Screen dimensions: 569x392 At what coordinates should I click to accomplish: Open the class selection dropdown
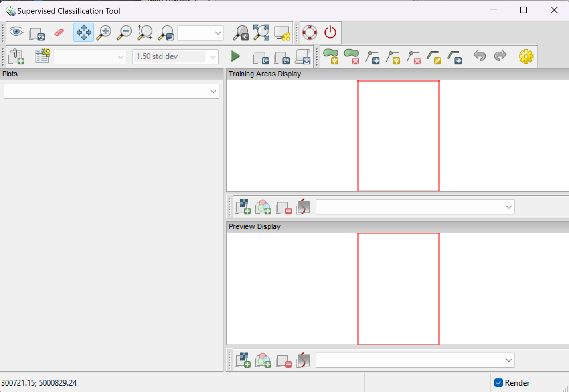[90, 57]
